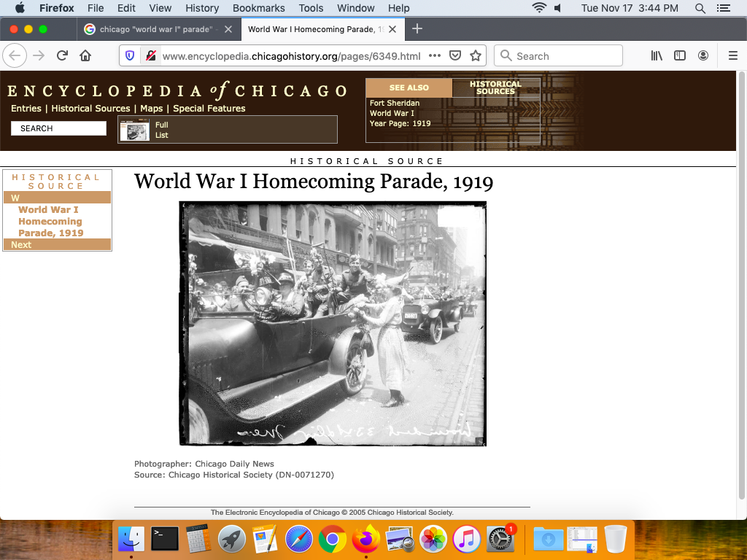Select the Historical Sources tab

pos(495,87)
